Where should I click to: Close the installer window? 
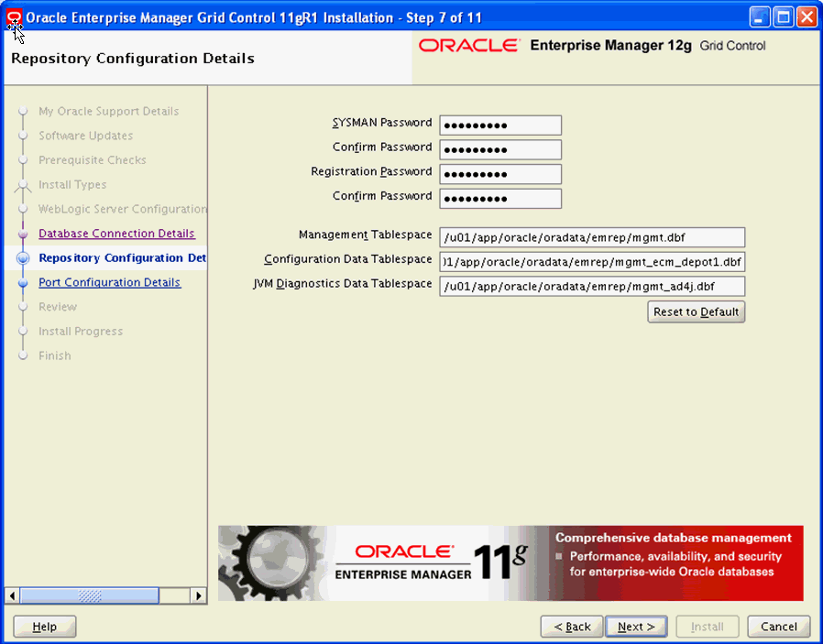(x=807, y=17)
